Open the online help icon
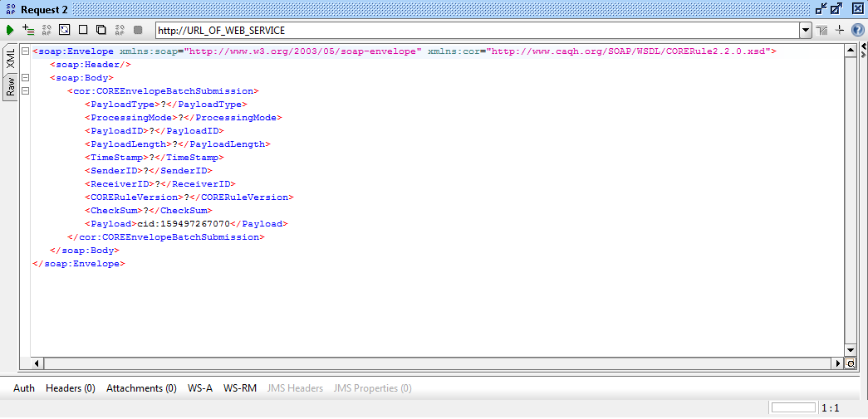 coord(858,30)
